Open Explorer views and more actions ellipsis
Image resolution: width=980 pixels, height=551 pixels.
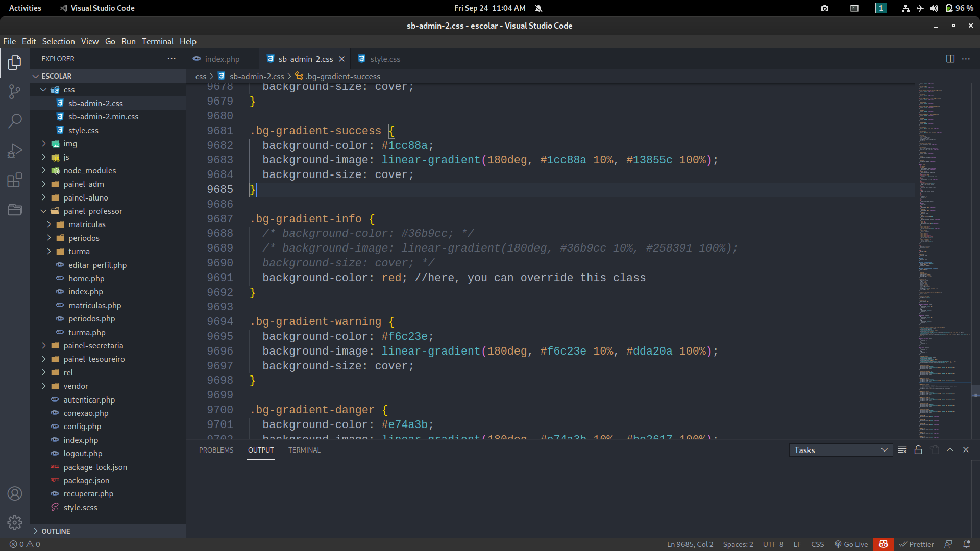[x=171, y=59]
